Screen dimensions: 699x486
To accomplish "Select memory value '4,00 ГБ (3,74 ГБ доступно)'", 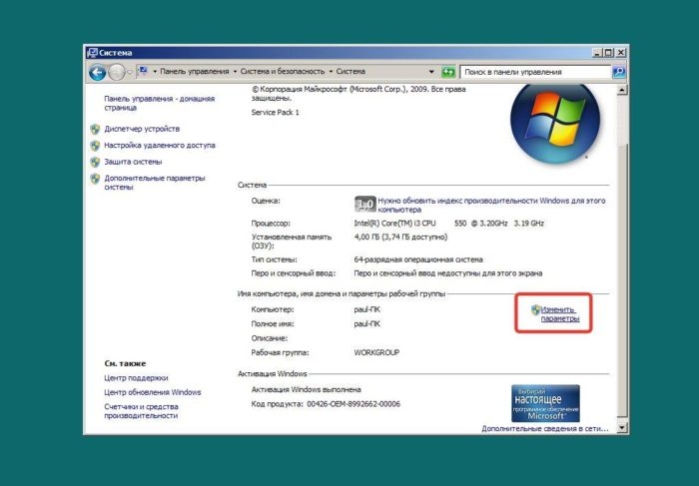I will pos(400,237).
